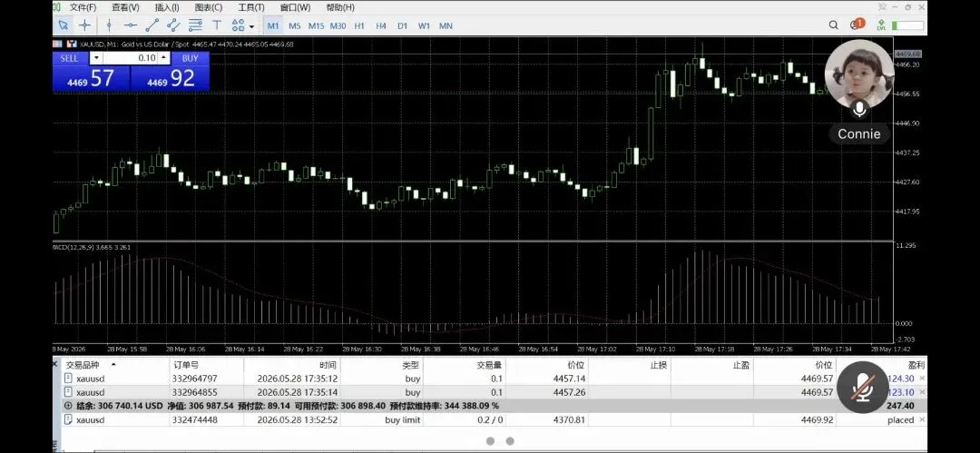Increase lot size with up arrow

point(163,57)
